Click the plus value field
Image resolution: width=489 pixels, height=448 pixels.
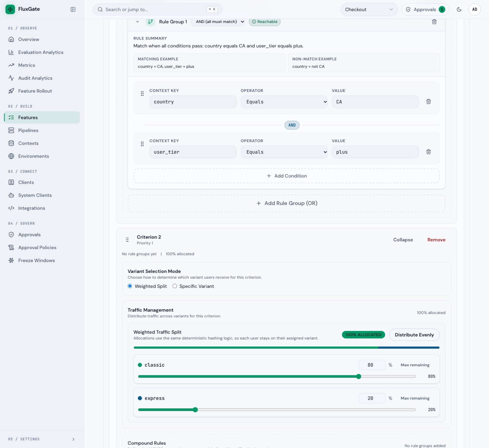[375, 152]
